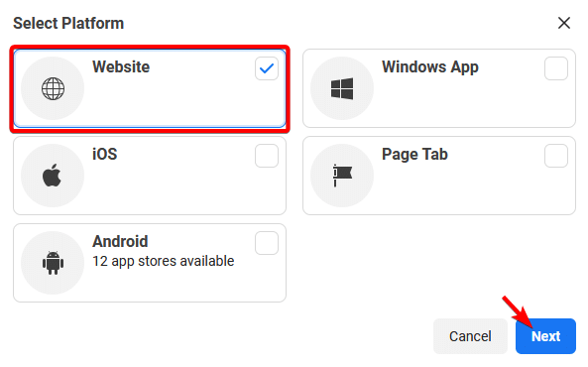Click the 12 app stores available text
The height and width of the screenshot is (367, 588).
(164, 261)
